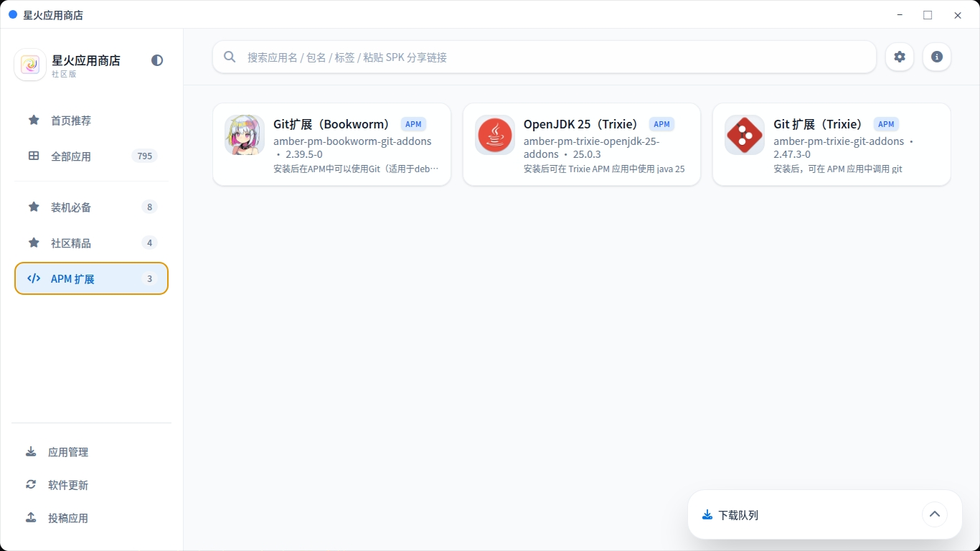980x551 pixels.
Task: Select APM 扩展 category
Action: point(92,279)
